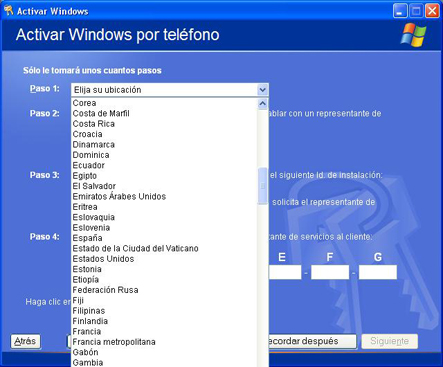Click the Windows flag logo

(413, 35)
